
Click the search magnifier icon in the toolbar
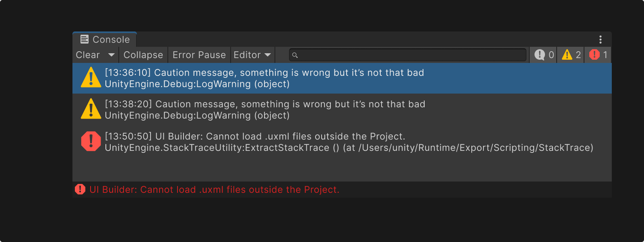295,55
